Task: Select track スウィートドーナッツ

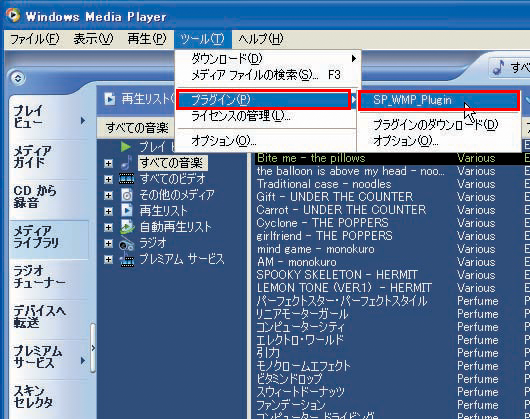Action: click(300, 392)
